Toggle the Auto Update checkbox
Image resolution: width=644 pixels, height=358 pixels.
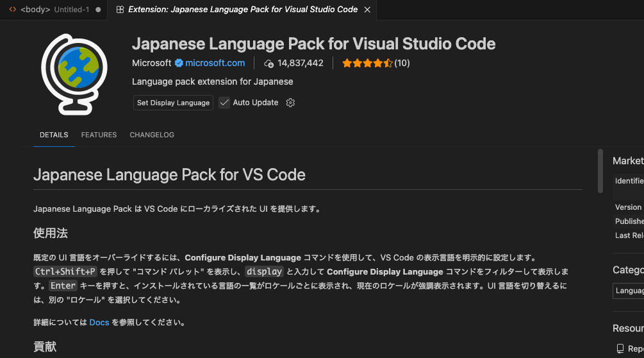(224, 103)
